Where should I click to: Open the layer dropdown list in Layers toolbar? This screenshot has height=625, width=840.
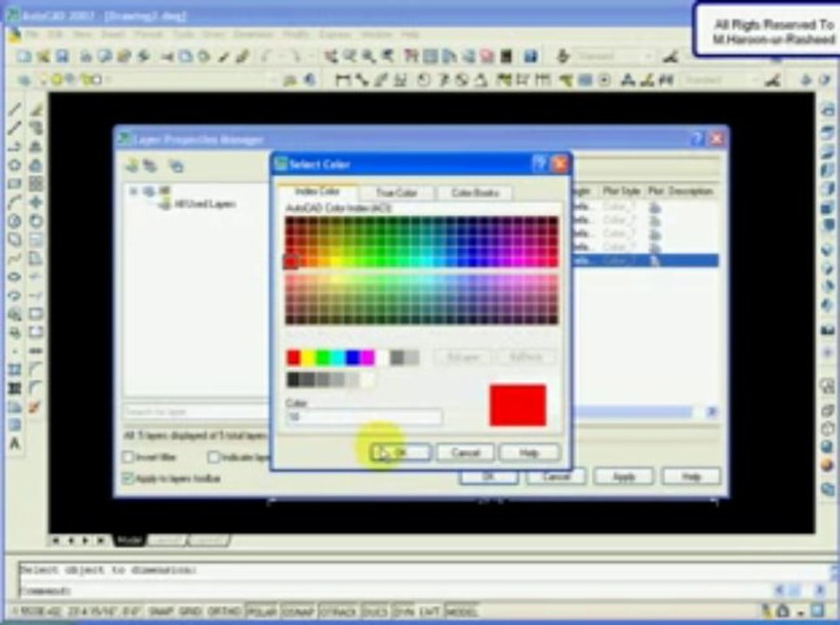click(x=272, y=81)
